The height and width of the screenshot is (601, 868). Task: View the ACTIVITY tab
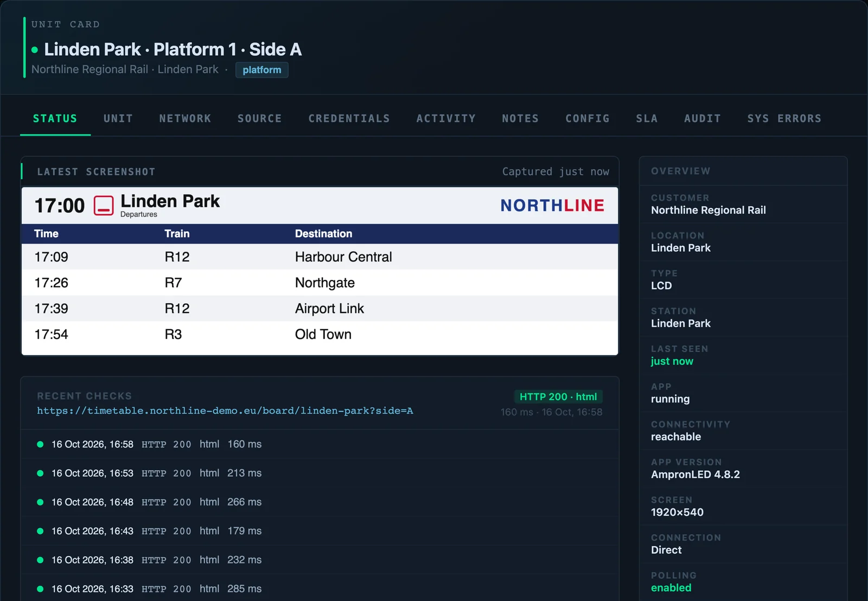click(x=445, y=118)
